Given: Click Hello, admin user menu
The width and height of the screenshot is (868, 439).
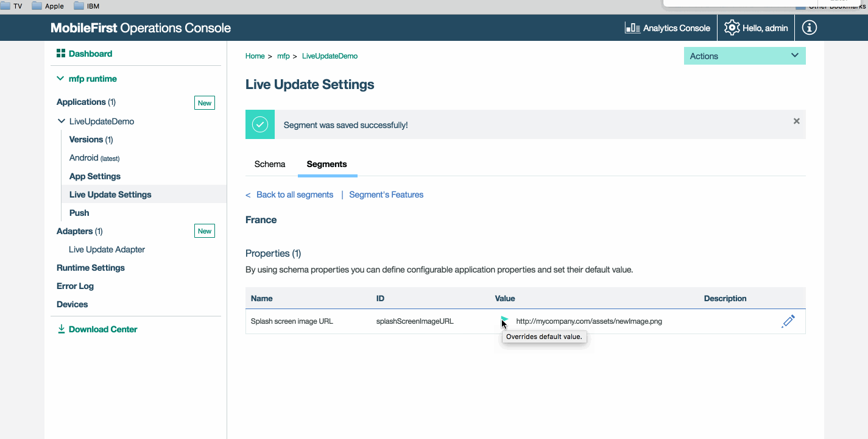Looking at the screenshot, I should (x=765, y=28).
